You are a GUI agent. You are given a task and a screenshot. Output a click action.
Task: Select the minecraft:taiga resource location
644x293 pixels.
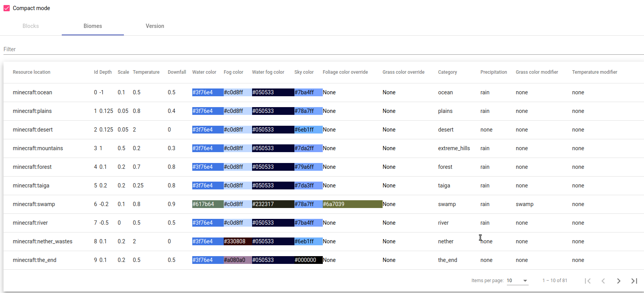click(31, 186)
